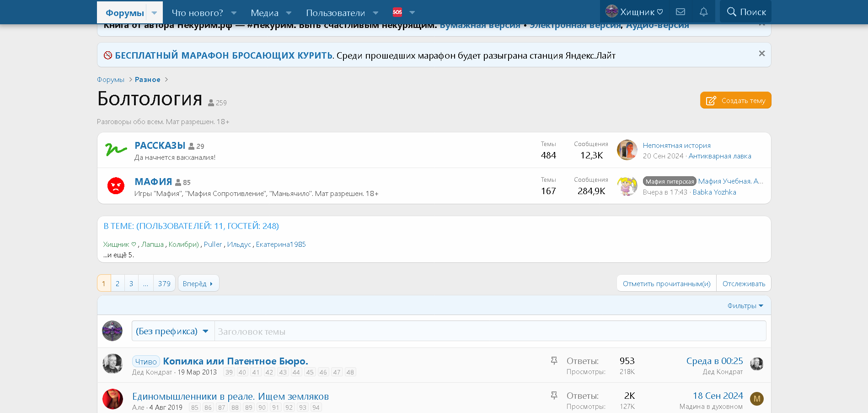Open the Хищник account menu
Screen dimensions: 868x413
click(x=634, y=12)
